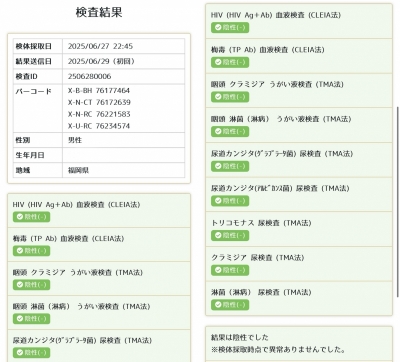Select 咽頭 淋菌 うがい液検査 title in left list
400x362 pixels.
[x=81, y=307]
